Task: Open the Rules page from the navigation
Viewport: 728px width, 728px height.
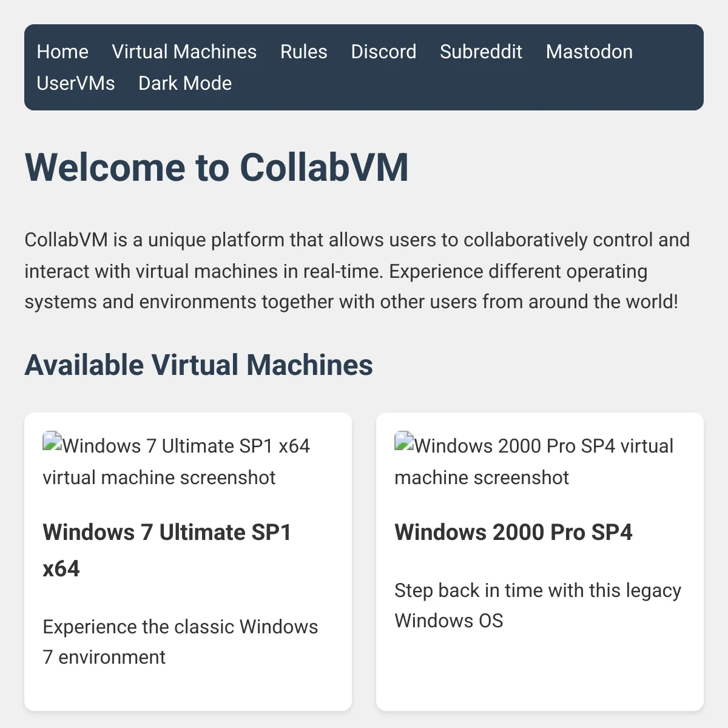Action: click(x=303, y=52)
